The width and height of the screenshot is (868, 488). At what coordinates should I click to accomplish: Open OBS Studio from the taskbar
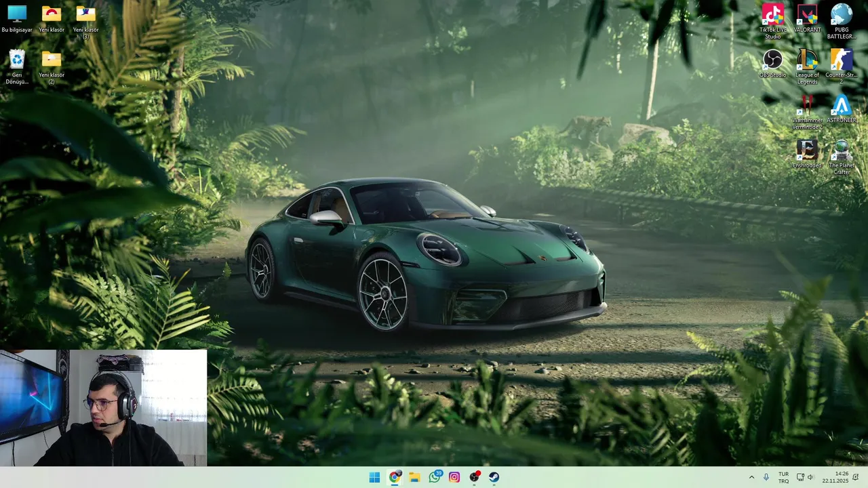(x=475, y=477)
